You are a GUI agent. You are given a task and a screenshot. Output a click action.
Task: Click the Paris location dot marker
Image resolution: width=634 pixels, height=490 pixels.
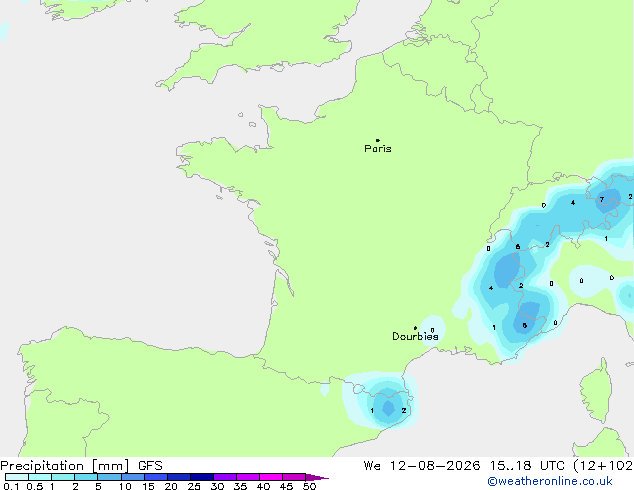pyautogui.click(x=378, y=140)
